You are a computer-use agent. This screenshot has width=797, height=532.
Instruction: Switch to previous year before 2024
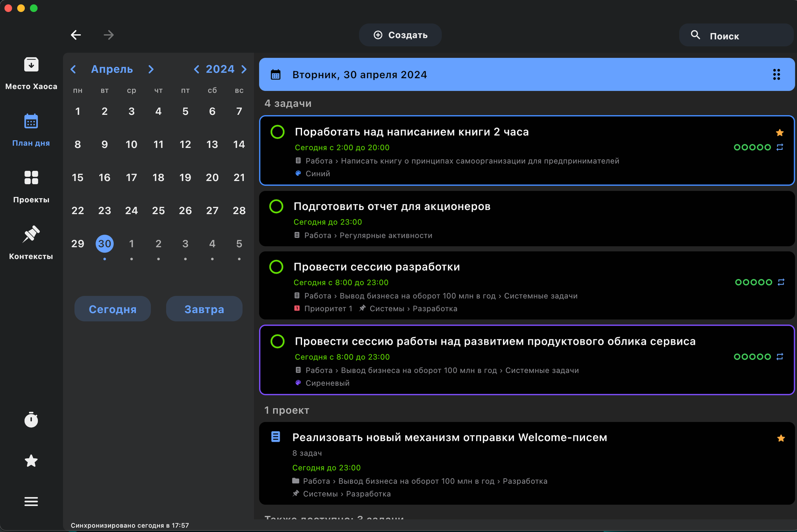coord(196,69)
